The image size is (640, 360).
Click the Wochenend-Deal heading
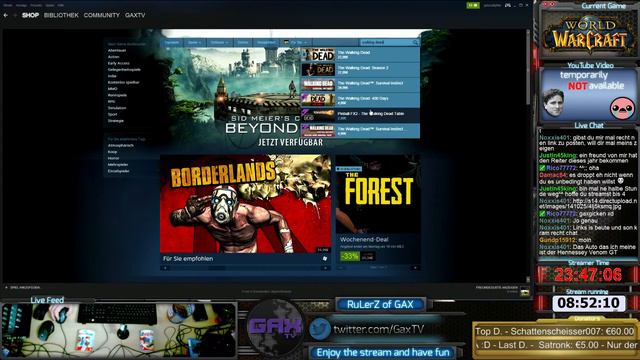(364, 240)
